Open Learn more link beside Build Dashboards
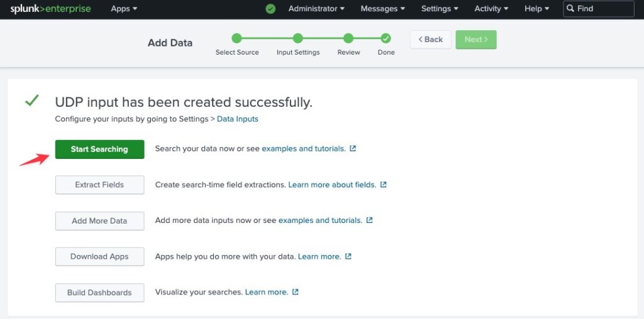Viewport: 644px width, 319px height. 267,292
